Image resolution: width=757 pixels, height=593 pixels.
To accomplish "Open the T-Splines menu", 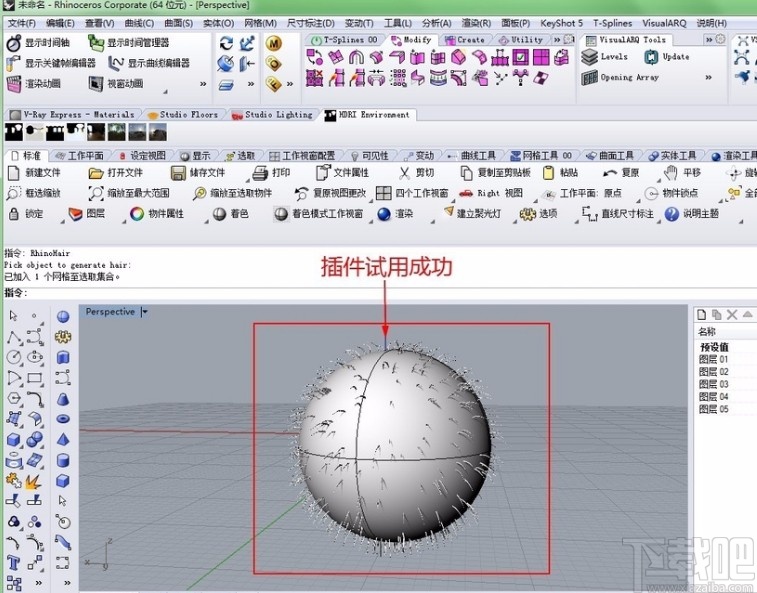I will click(x=612, y=23).
